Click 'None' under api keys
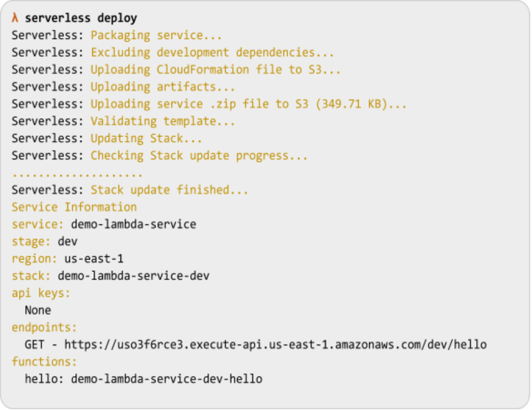The image size is (532, 411). pos(38,310)
